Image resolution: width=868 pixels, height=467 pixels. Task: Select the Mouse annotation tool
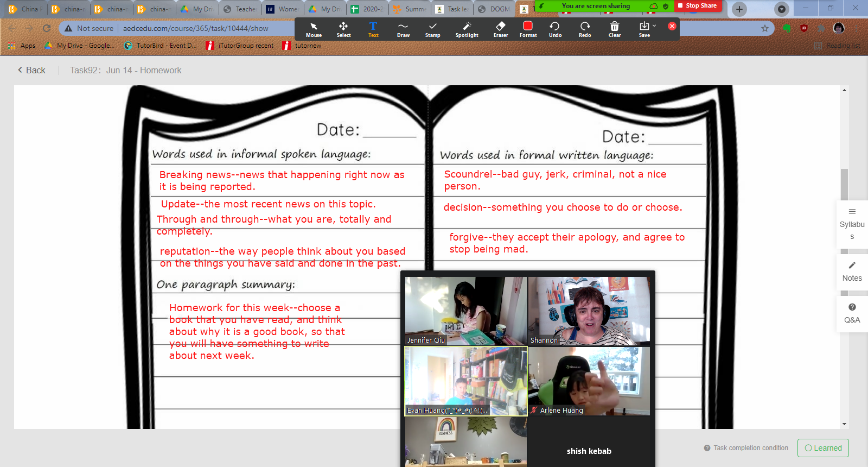pos(314,29)
